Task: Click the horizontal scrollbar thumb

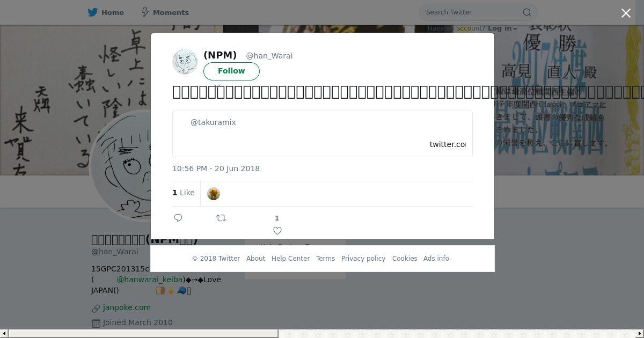Action: point(143,334)
